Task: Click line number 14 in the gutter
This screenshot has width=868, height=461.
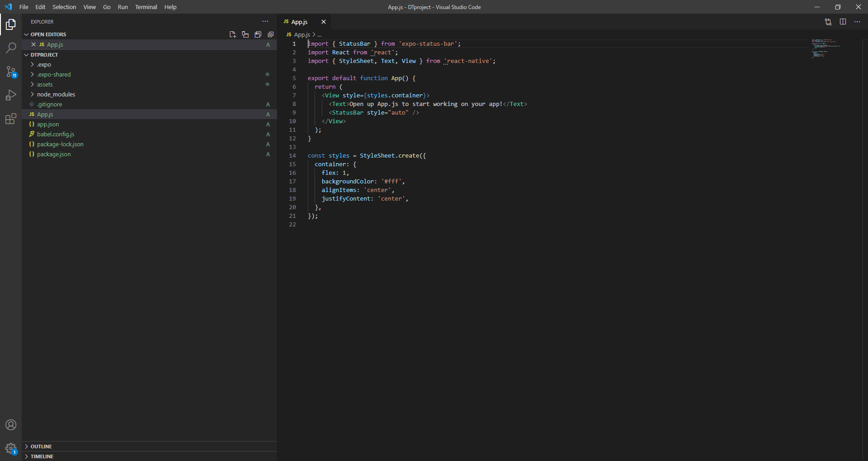Action: pyautogui.click(x=292, y=155)
